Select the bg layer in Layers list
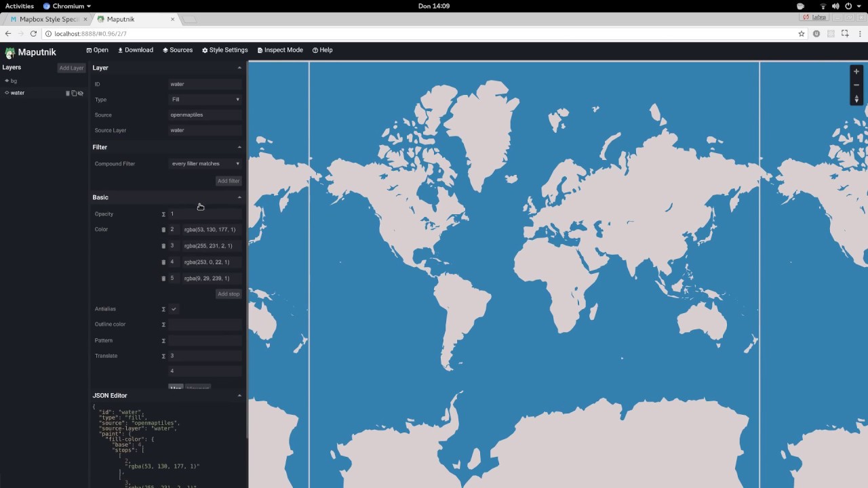868x488 pixels. pyautogui.click(x=44, y=81)
